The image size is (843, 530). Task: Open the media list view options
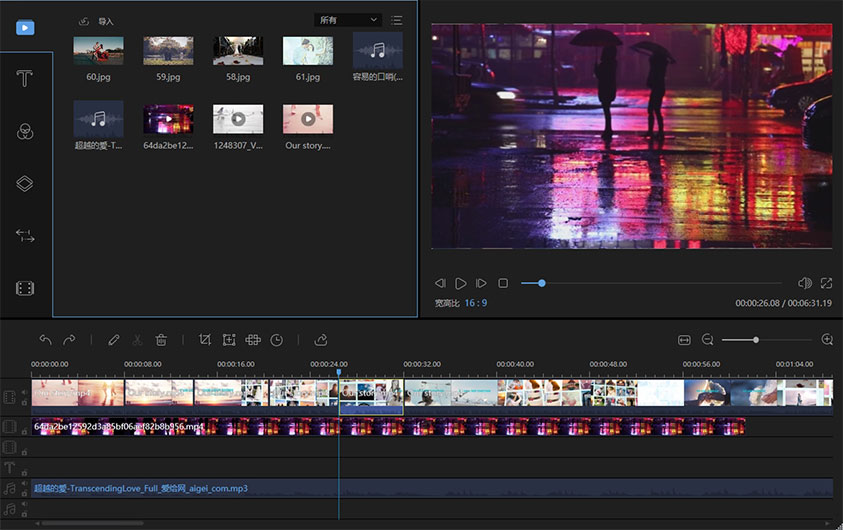[397, 20]
